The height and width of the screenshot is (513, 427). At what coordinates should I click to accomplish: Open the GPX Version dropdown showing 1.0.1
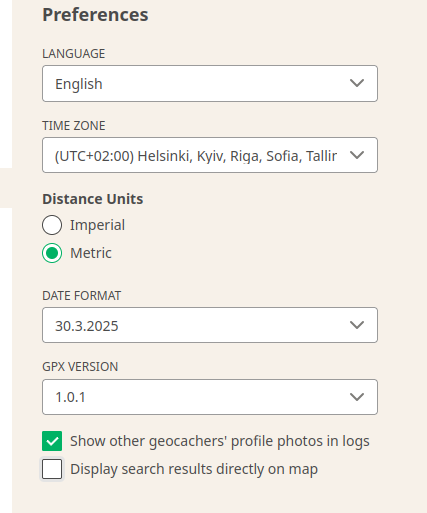(x=210, y=397)
